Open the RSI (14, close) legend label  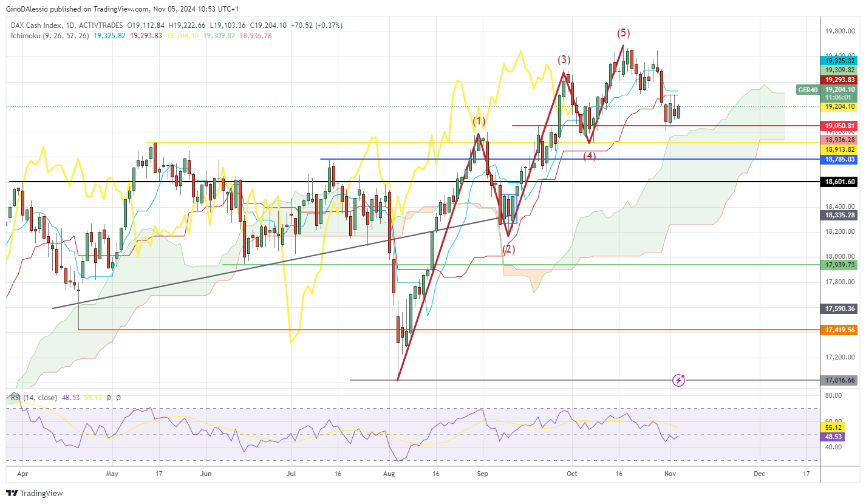point(34,398)
